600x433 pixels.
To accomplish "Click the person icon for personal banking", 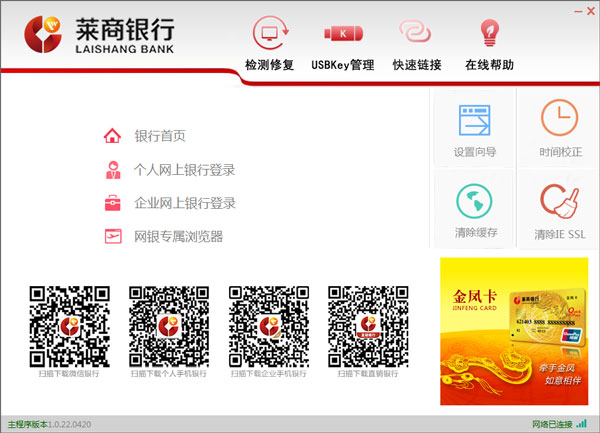I will (113, 170).
